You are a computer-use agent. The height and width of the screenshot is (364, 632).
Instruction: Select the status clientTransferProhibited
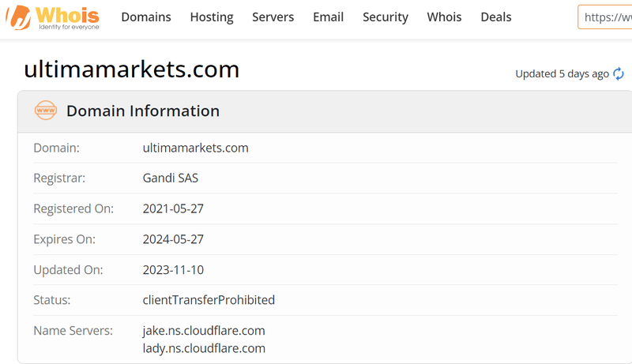[209, 300]
